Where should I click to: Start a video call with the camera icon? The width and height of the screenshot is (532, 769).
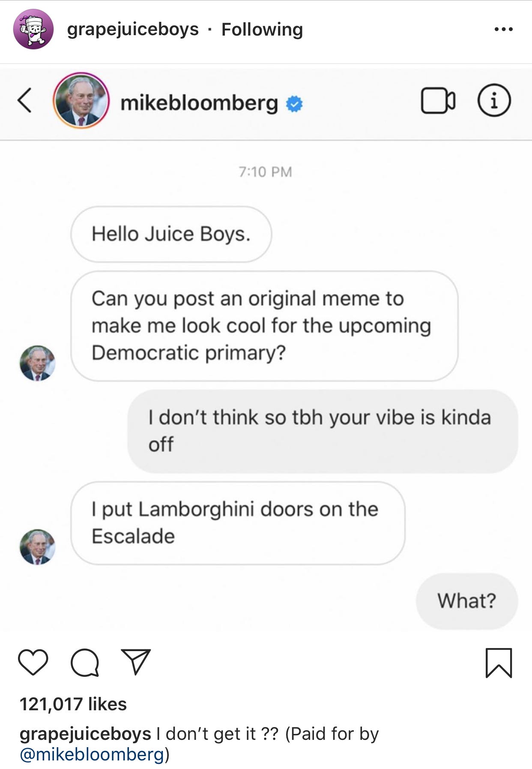pos(438,101)
